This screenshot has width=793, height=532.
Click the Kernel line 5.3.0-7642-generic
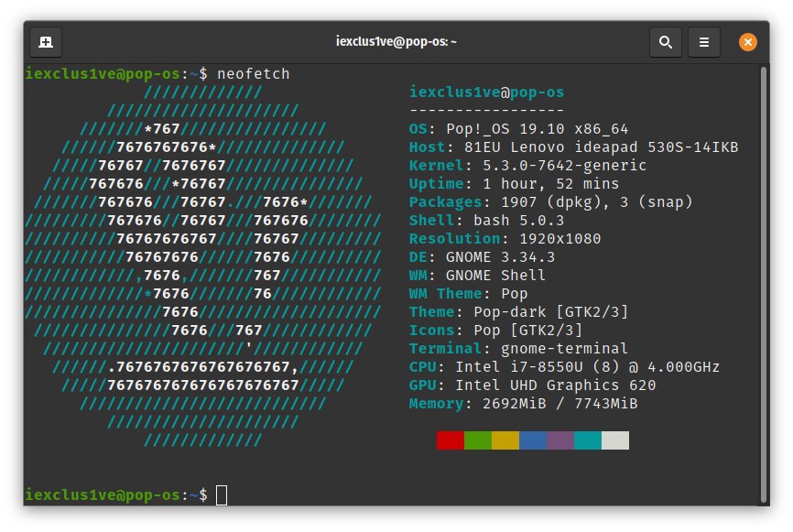527,166
